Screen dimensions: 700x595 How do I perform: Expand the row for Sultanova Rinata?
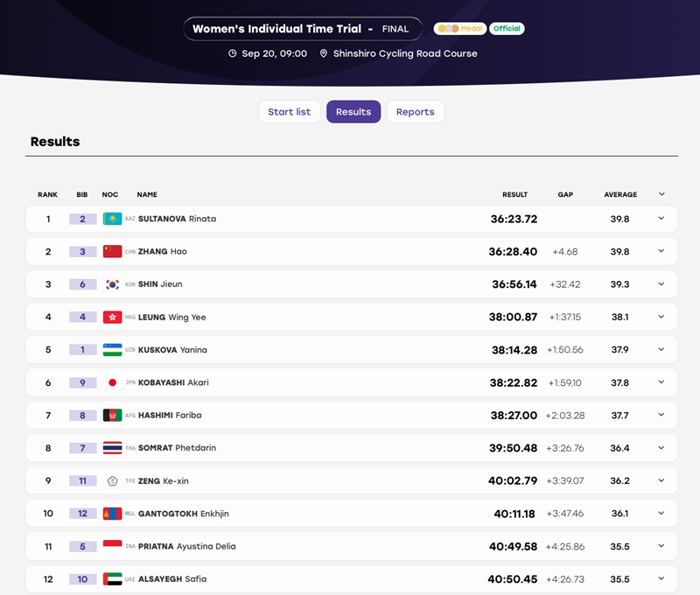pyautogui.click(x=661, y=218)
